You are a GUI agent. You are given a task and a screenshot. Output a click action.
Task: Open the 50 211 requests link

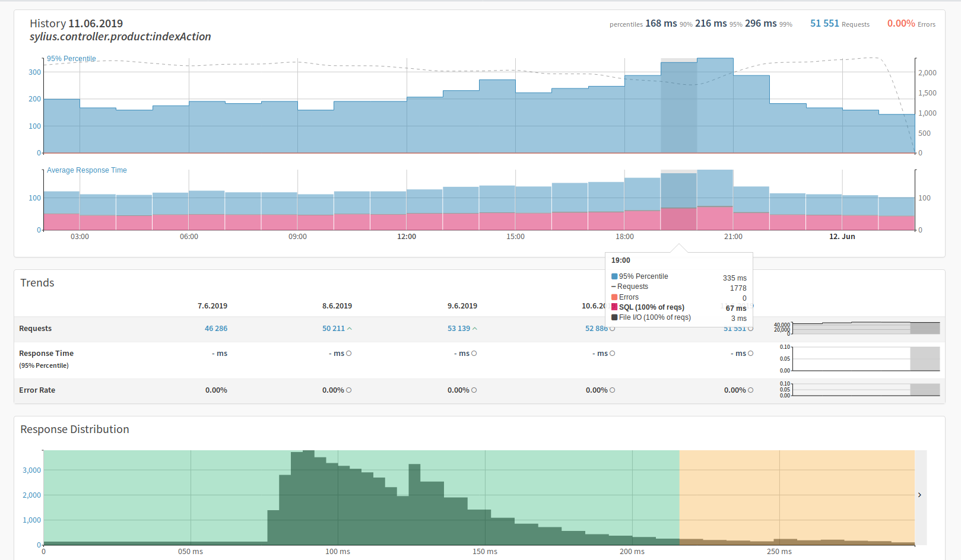pyautogui.click(x=334, y=329)
